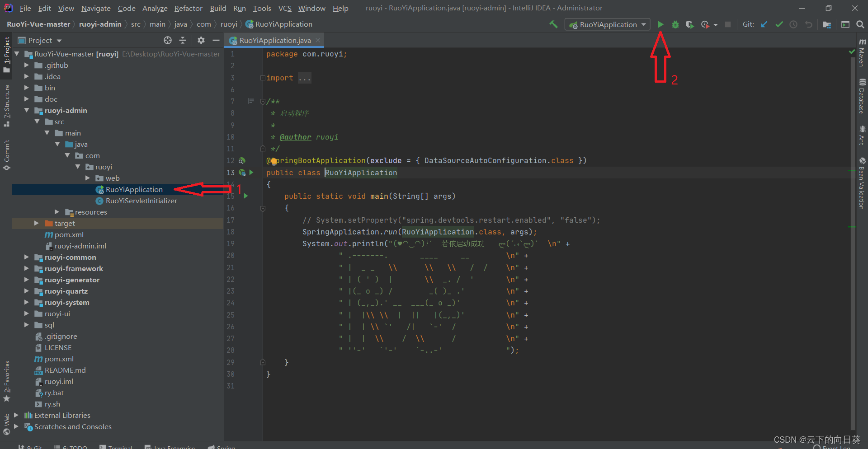Run RuoYiApplication with green play button
The width and height of the screenshot is (868, 449).
[660, 24]
